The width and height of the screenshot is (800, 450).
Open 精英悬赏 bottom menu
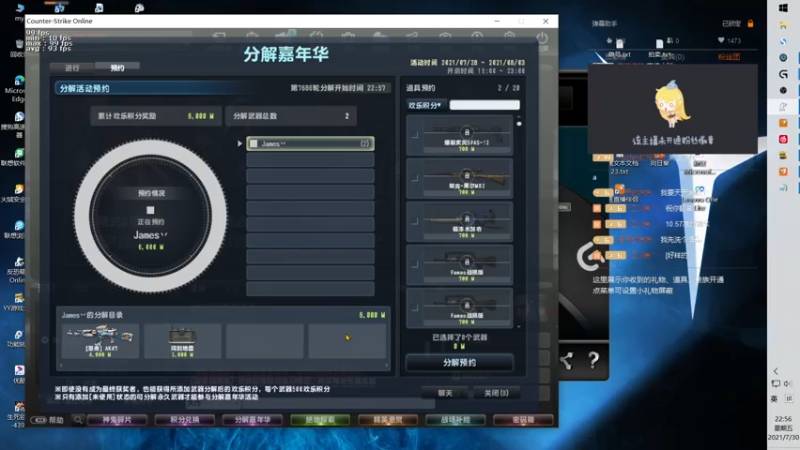pyautogui.click(x=388, y=420)
